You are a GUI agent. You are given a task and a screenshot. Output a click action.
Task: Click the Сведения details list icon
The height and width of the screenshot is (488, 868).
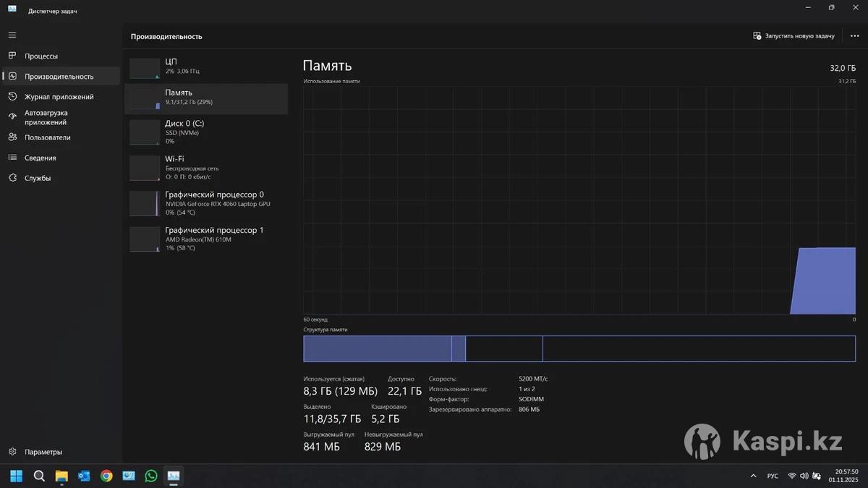point(12,158)
